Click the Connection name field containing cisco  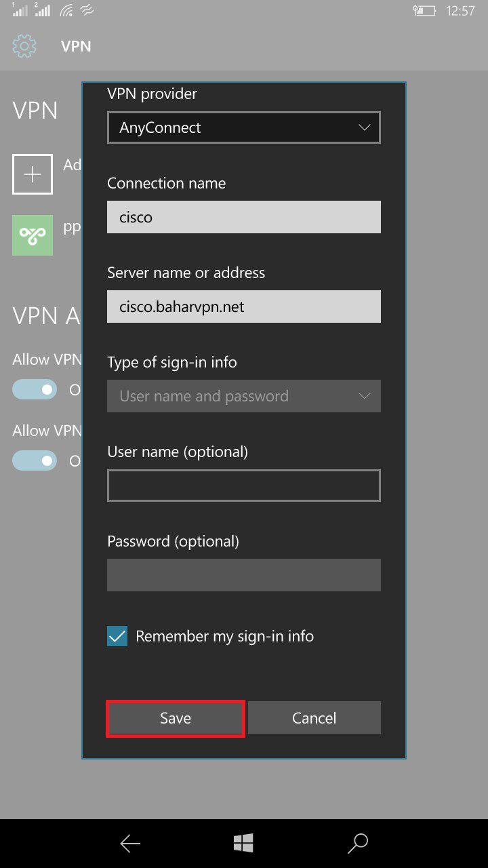[x=243, y=217]
